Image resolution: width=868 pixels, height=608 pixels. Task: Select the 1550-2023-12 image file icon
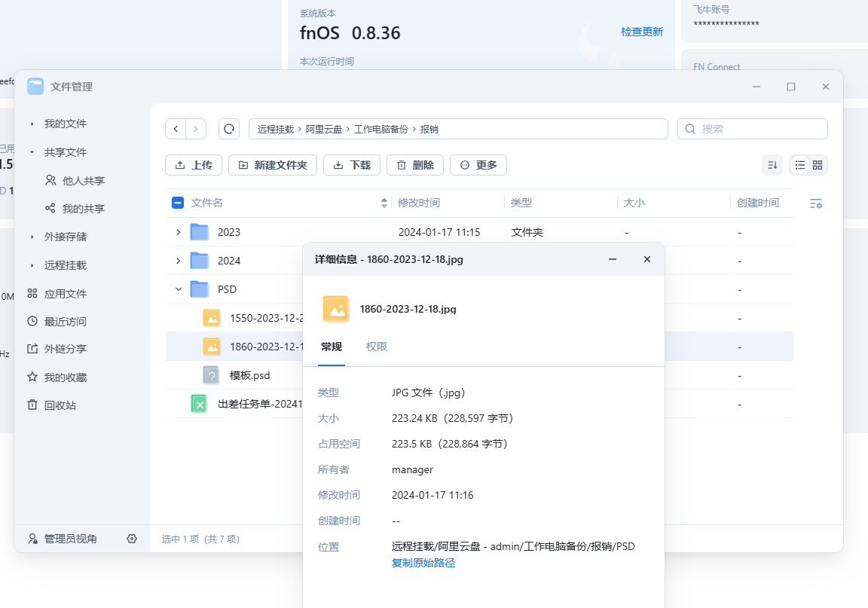pos(212,318)
